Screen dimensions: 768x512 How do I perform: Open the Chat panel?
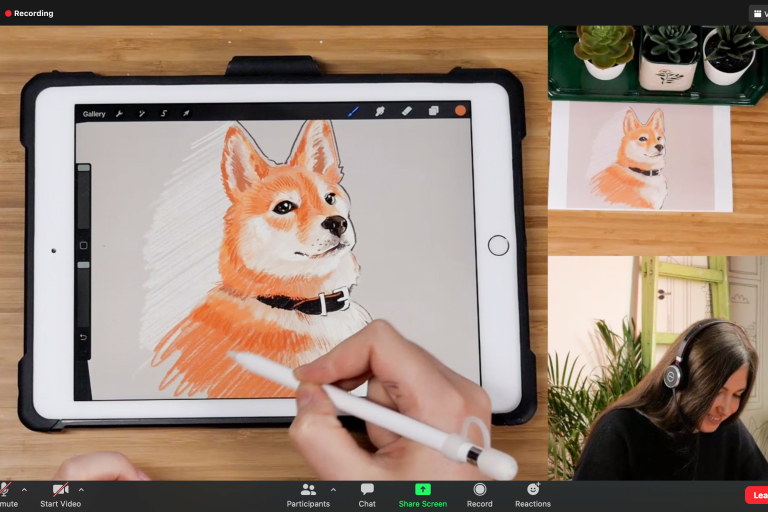367,494
